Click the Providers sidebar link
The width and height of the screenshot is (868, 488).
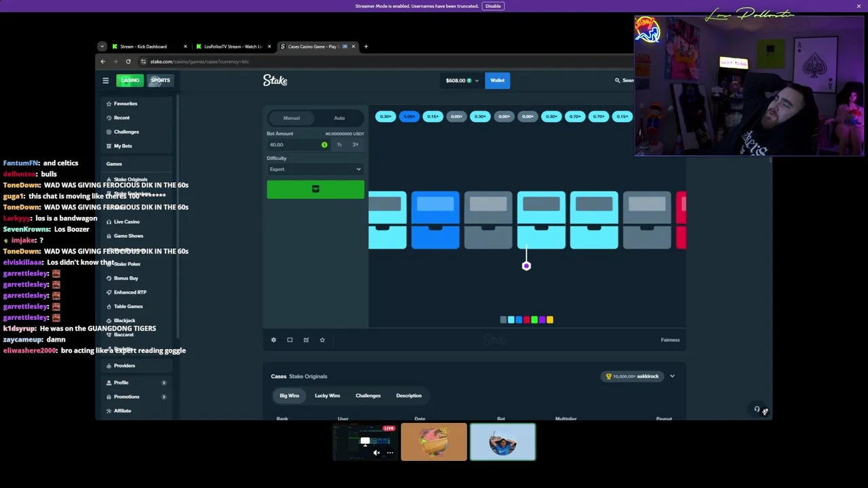(124, 366)
